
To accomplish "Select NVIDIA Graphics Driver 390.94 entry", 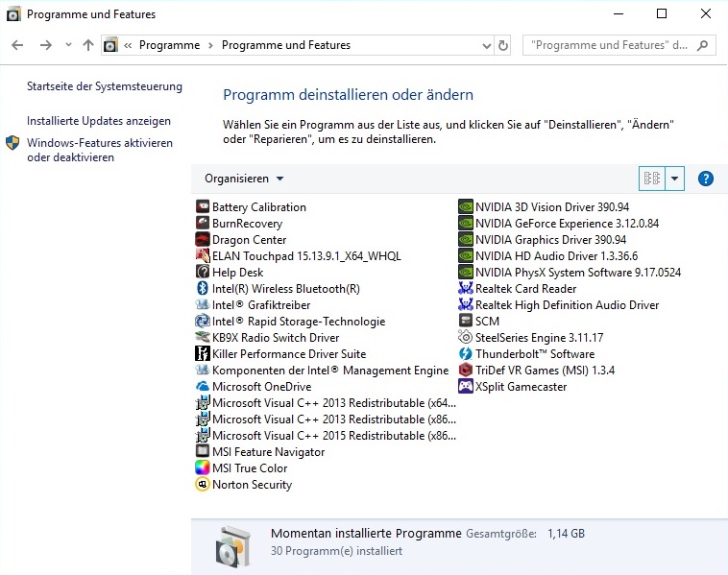I will (x=543, y=239).
